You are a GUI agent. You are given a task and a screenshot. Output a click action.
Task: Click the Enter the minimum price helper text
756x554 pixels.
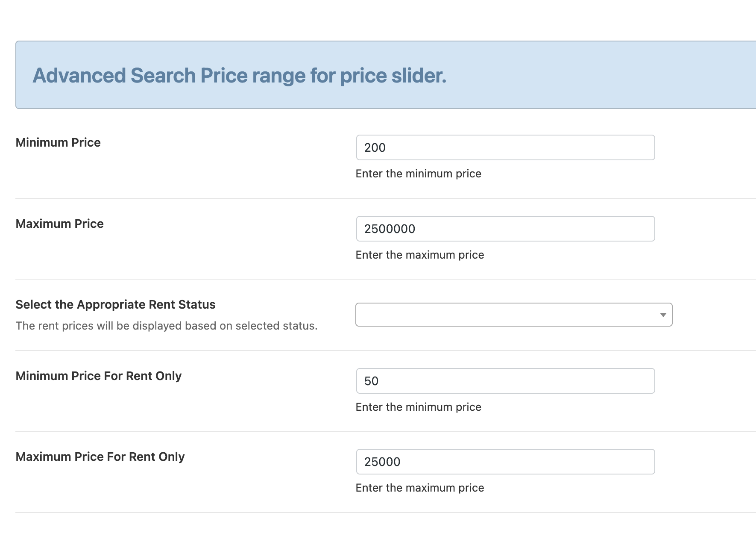point(419,174)
